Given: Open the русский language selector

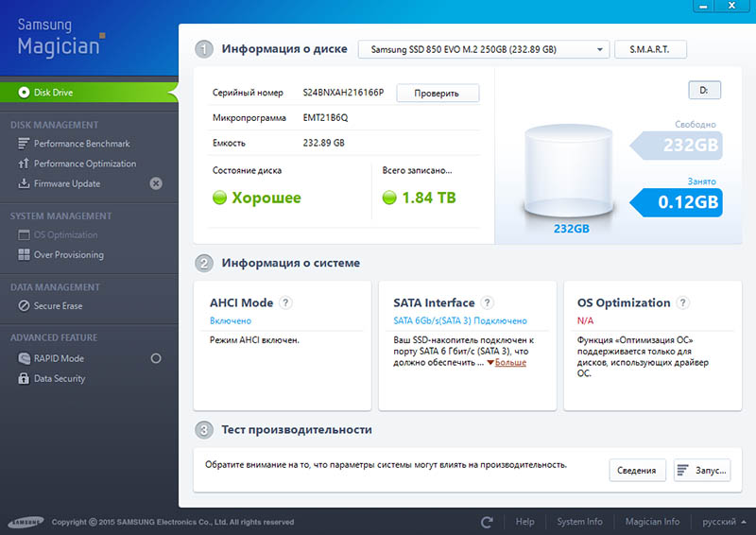Looking at the screenshot, I should click(724, 522).
